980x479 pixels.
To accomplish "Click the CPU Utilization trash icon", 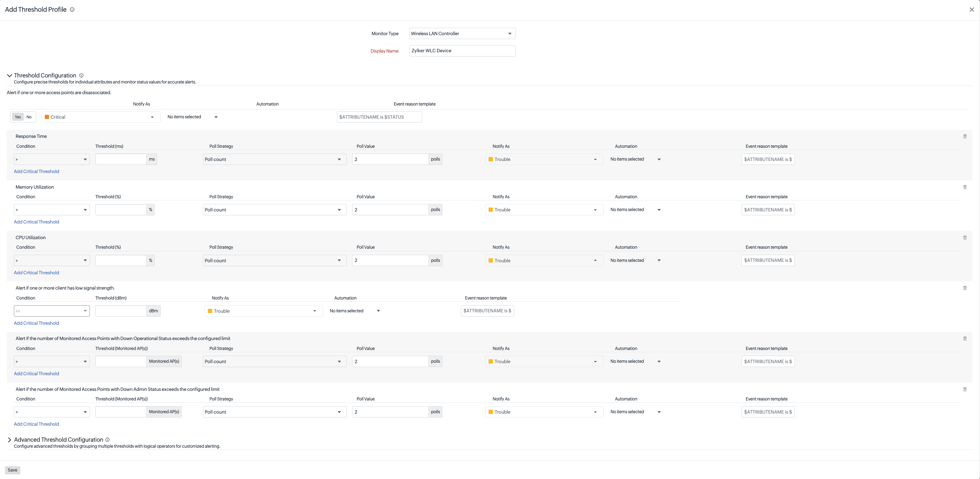I will pyautogui.click(x=965, y=237).
